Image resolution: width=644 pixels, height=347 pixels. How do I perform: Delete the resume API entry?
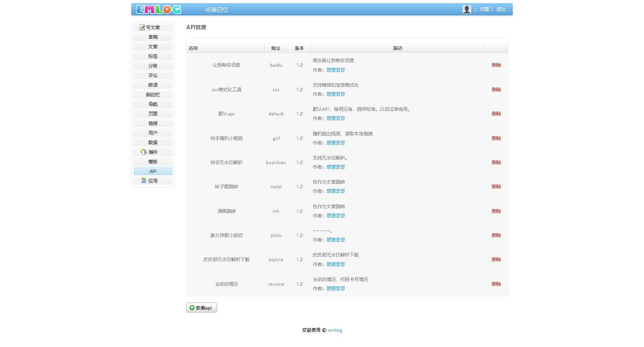pos(496,284)
